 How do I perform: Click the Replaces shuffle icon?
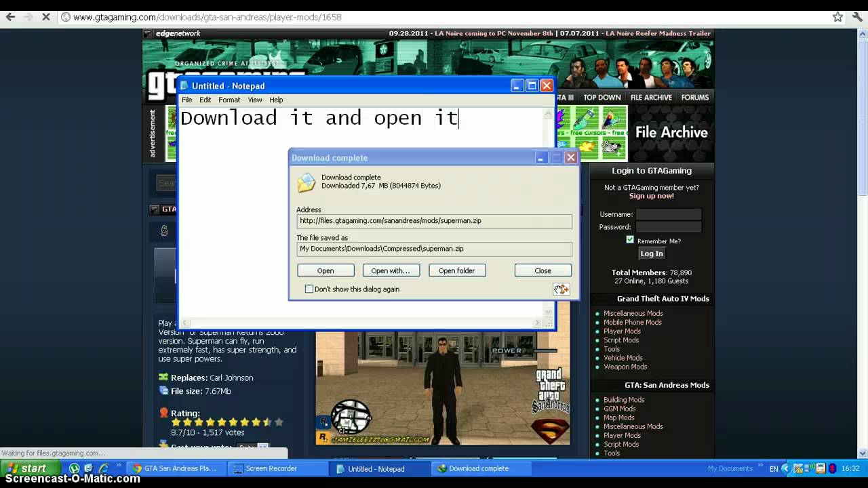[163, 378]
